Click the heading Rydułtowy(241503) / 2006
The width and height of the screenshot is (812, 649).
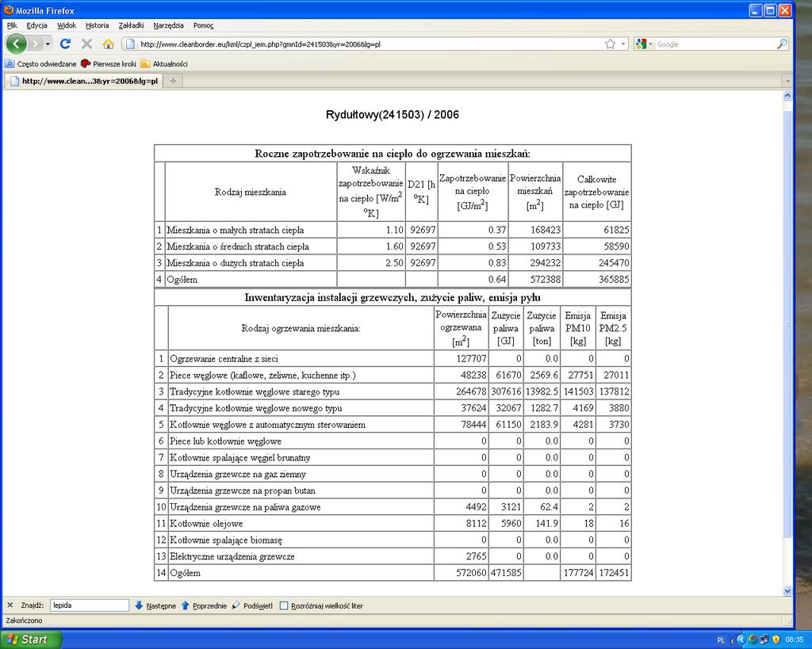tap(392, 115)
